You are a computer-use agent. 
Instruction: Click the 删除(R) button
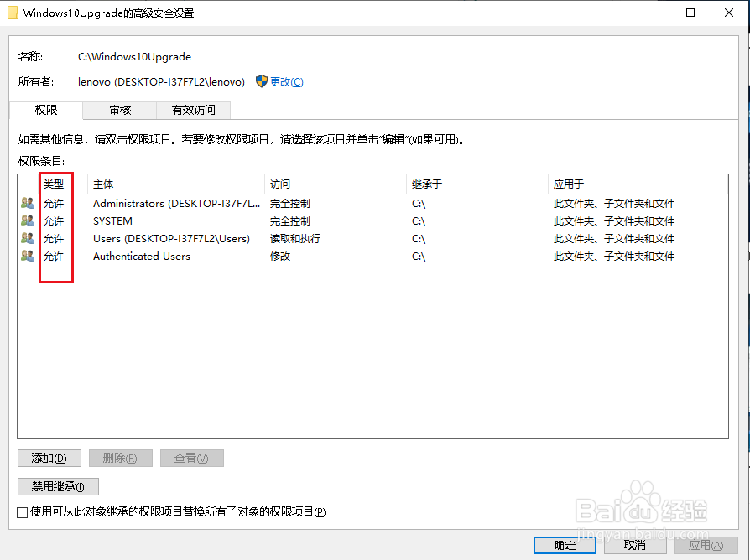point(120,458)
